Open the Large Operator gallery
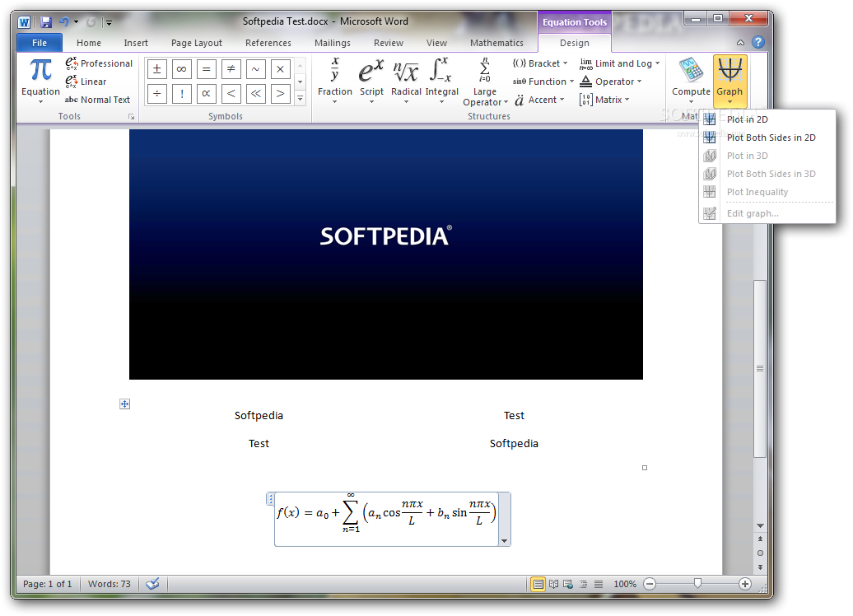853x616 pixels. click(x=485, y=81)
